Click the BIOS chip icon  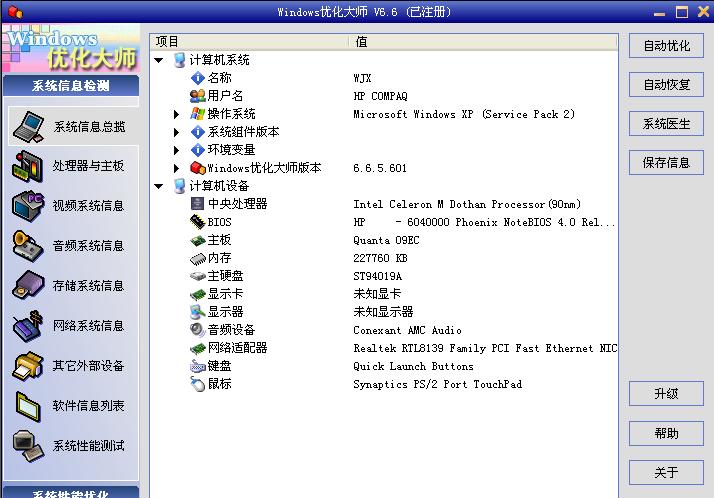198,222
